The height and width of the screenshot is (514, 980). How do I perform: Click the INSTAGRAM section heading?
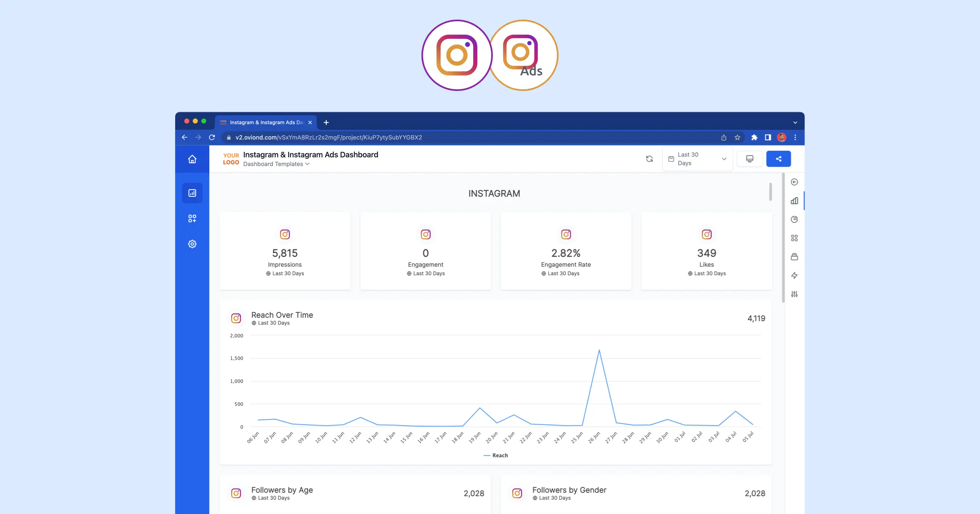point(494,194)
